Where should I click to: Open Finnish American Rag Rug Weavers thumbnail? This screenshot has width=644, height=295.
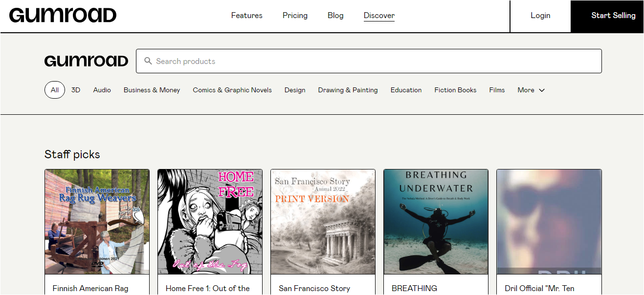click(x=97, y=222)
